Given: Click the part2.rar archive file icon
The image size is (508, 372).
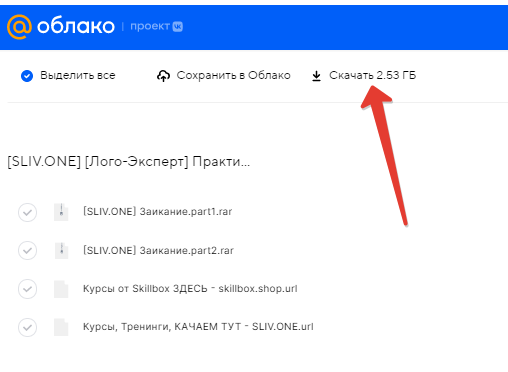Looking at the screenshot, I should click(61, 250).
